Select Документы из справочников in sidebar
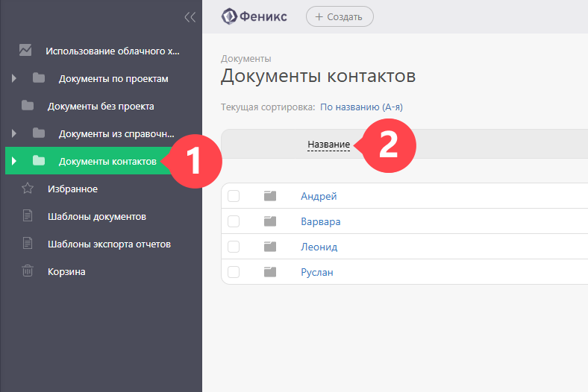Screen dimensions: 588x392 pos(116,133)
